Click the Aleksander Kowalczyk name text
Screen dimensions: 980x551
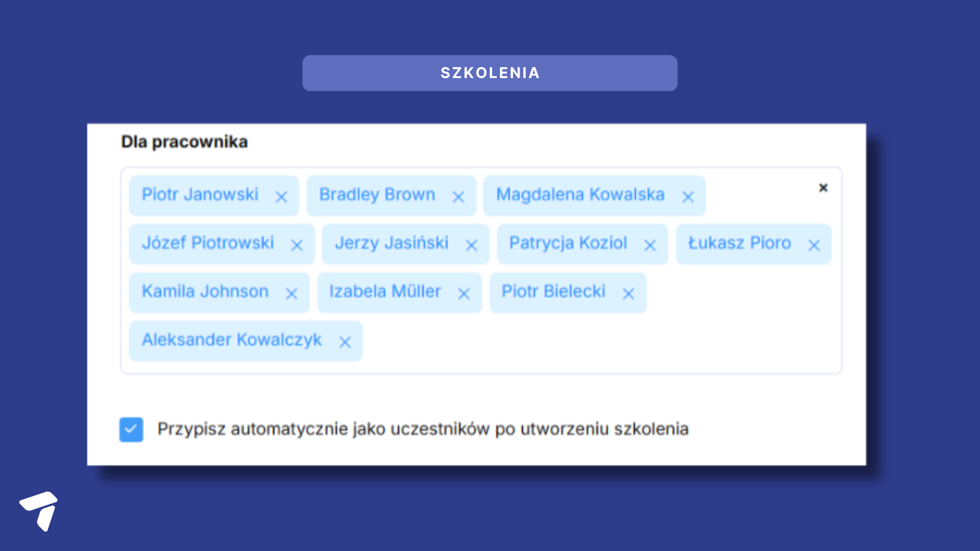[x=232, y=340]
